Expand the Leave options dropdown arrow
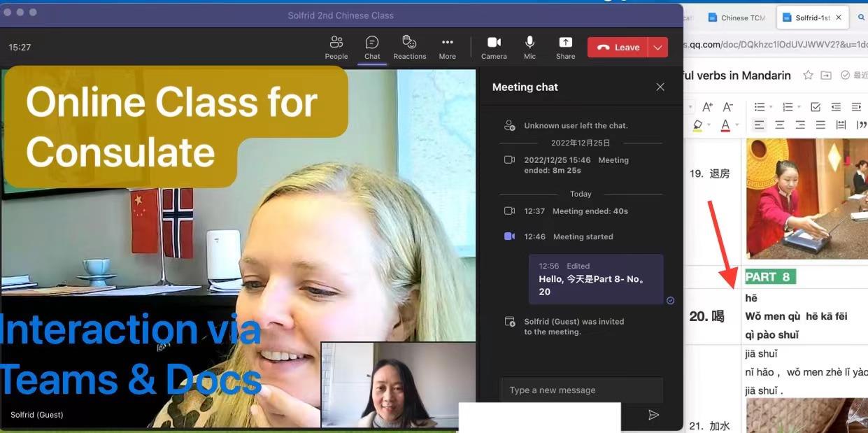This screenshot has height=433, width=868. click(657, 48)
